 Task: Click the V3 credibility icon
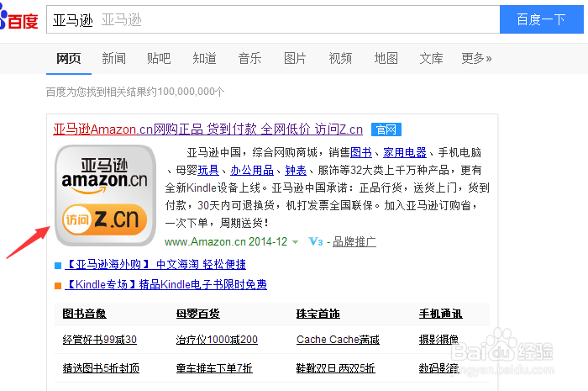[x=315, y=241]
